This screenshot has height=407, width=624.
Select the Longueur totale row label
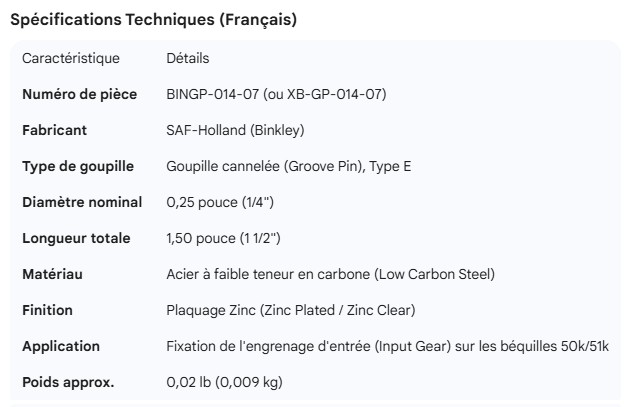pyautogui.click(x=76, y=238)
